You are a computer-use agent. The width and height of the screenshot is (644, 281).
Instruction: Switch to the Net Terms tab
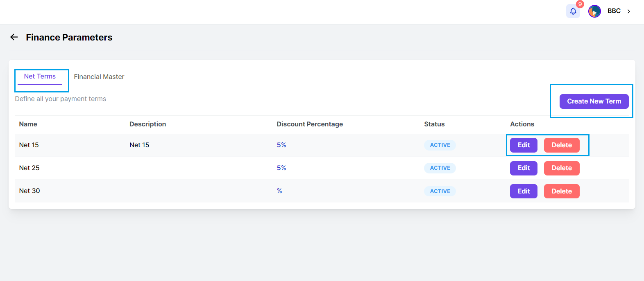coord(40,76)
